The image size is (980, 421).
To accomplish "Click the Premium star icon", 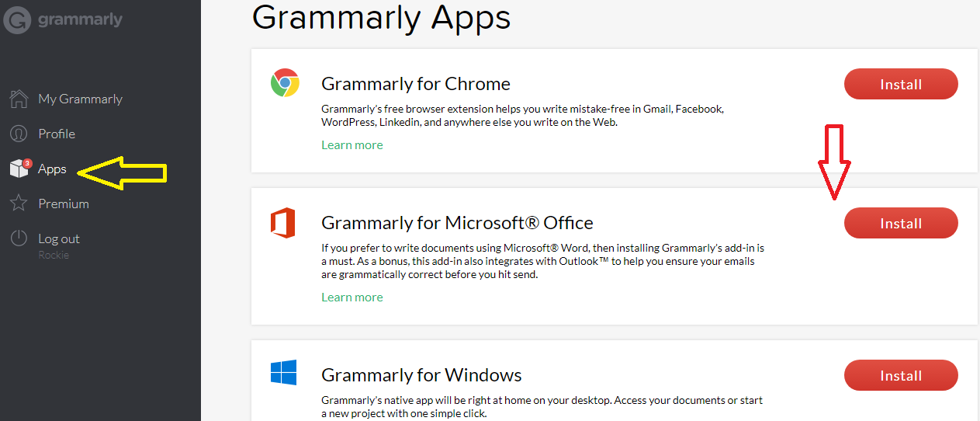I will point(19,204).
